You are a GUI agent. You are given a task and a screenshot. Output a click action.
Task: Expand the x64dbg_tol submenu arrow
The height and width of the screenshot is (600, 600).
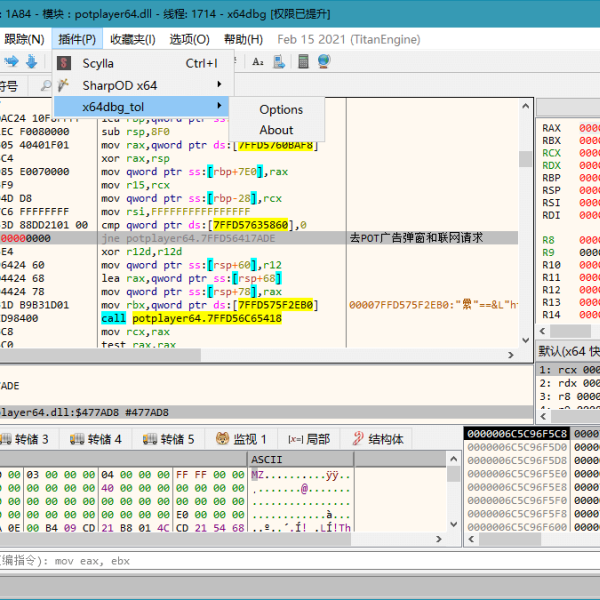219,105
